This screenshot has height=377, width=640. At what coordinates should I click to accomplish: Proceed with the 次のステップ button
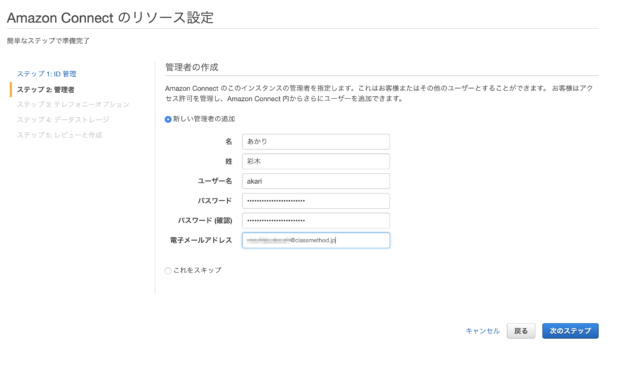570,331
